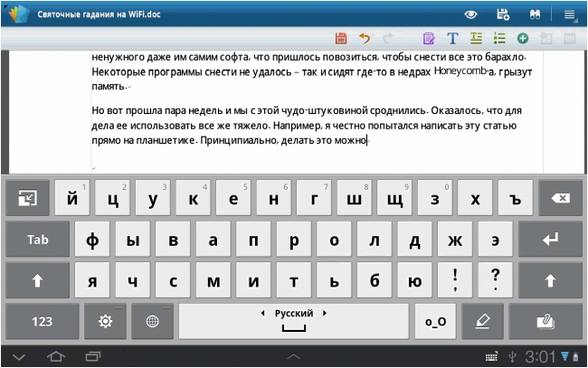Toggle the left Shift key
The width and height of the screenshot is (588, 368).
pos(37,280)
